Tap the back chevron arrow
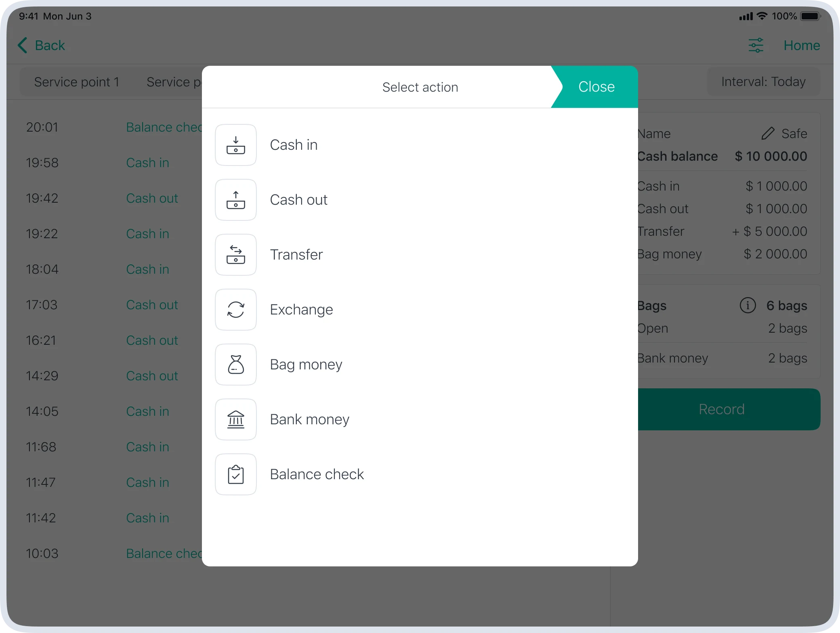The width and height of the screenshot is (840, 633). point(23,45)
